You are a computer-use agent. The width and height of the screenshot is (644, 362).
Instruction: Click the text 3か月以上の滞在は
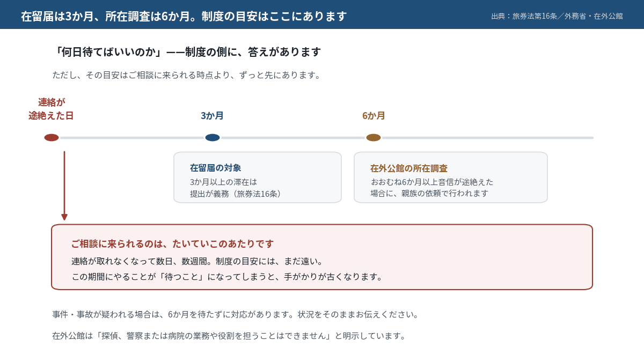[223, 182]
